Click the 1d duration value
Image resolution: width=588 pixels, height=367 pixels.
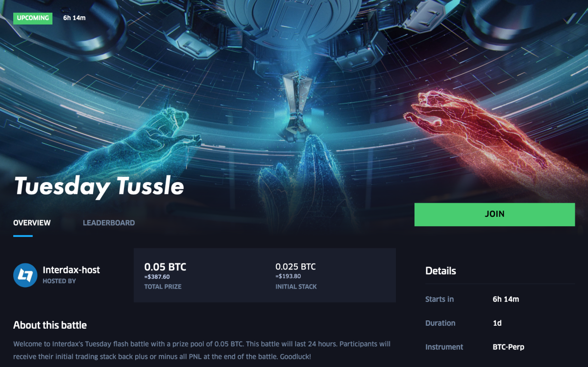(x=497, y=323)
